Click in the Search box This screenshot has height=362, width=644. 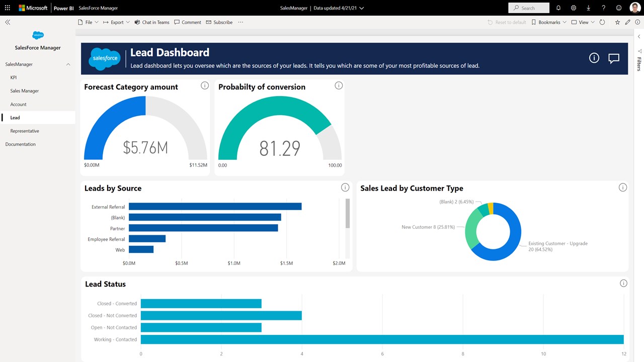click(x=529, y=8)
